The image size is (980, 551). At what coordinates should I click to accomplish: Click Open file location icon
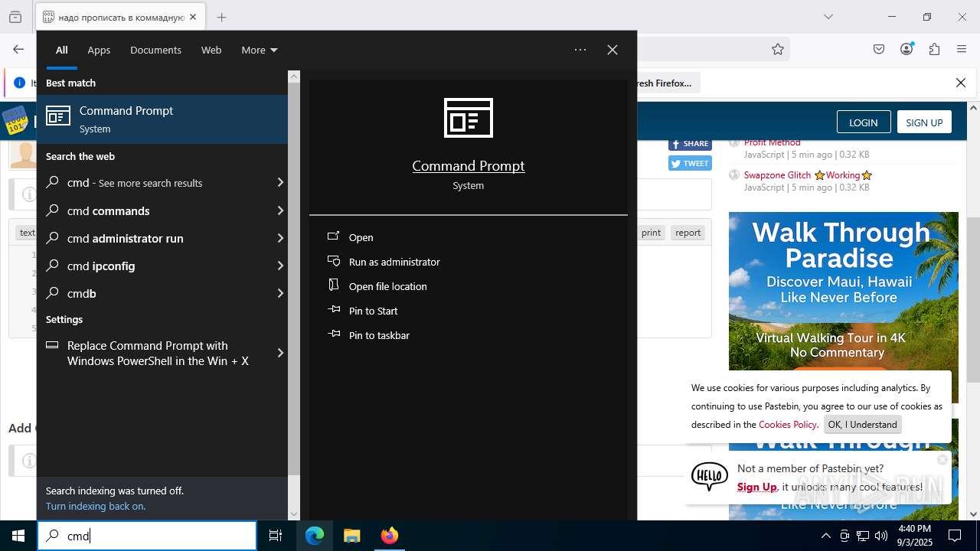[x=334, y=285]
